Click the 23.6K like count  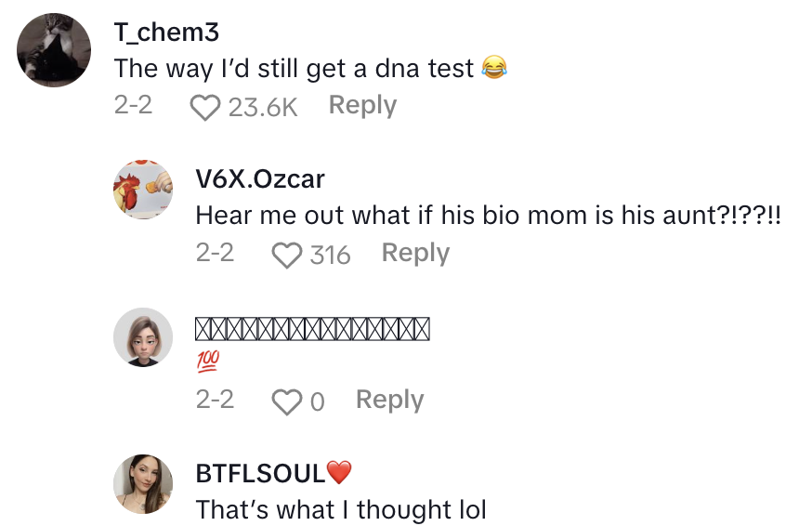point(262,108)
